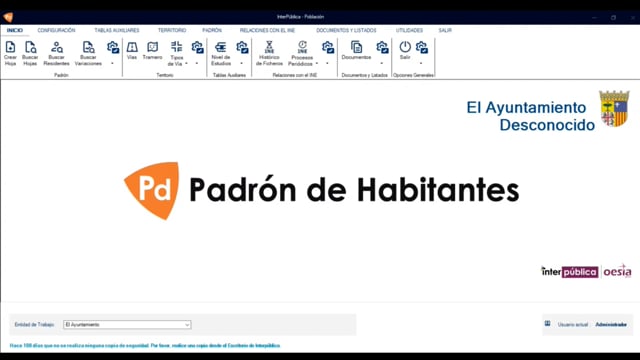Click the Padrón group settings gear icon
The width and height of the screenshot is (640, 360).
[113, 47]
